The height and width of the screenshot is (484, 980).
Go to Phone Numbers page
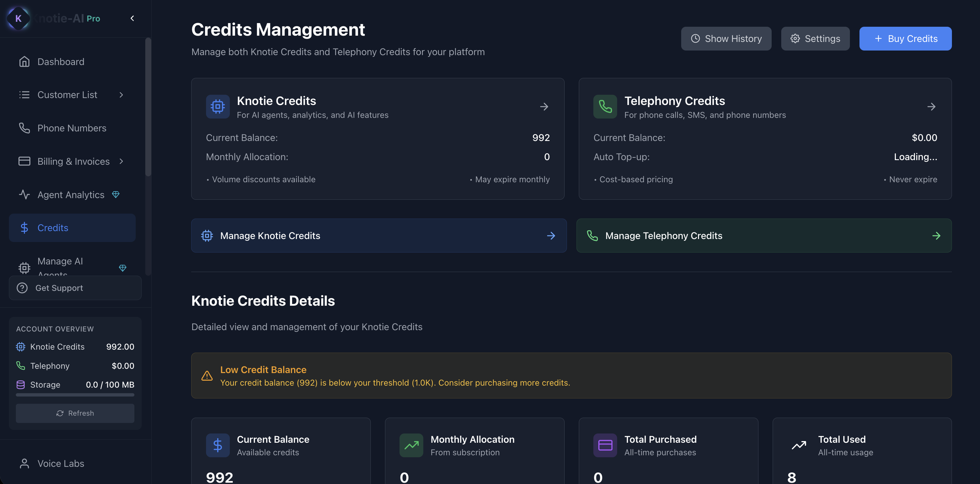click(x=72, y=128)
